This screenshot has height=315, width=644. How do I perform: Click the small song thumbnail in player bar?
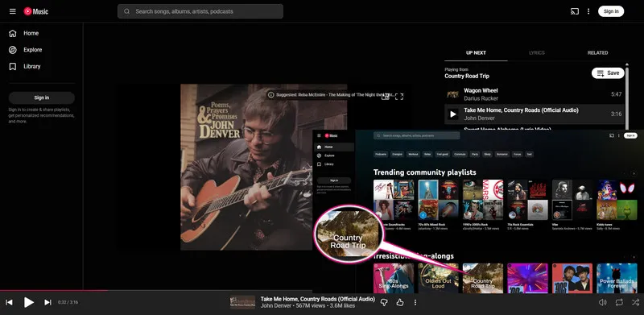click(242, 303)
